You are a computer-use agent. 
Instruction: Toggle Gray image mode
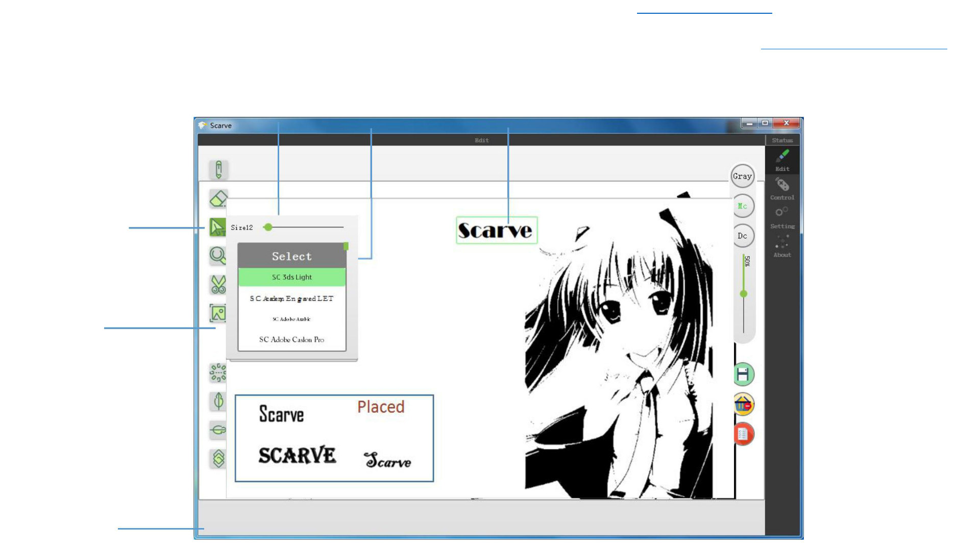coord(742,177)
